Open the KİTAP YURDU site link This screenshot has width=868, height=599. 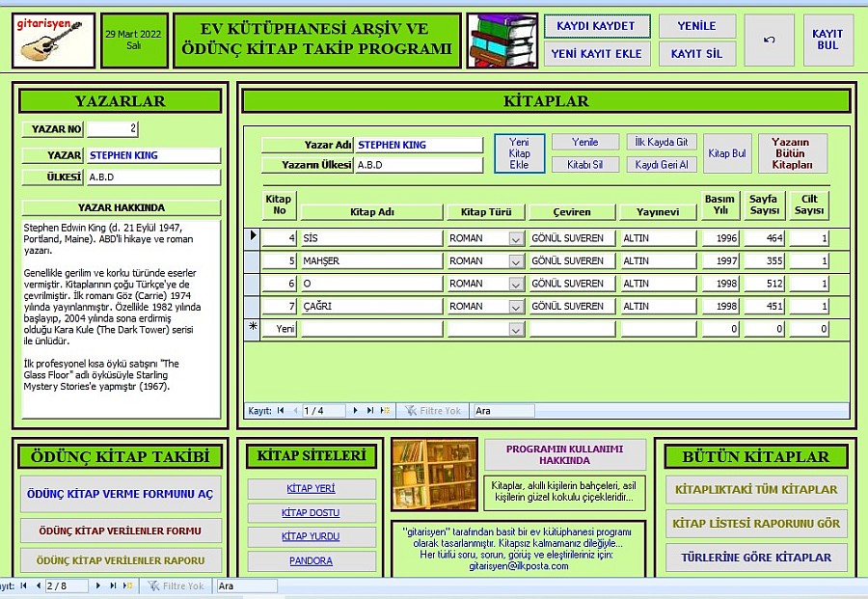(x=310, y=536)
